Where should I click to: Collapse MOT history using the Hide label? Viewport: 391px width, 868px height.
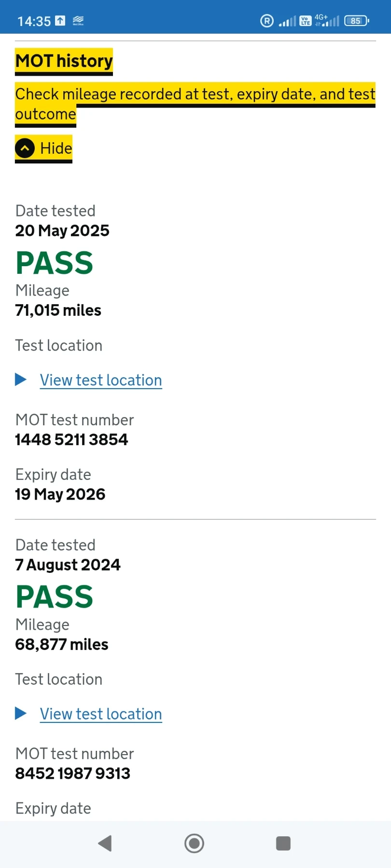(x=56, y=148)
